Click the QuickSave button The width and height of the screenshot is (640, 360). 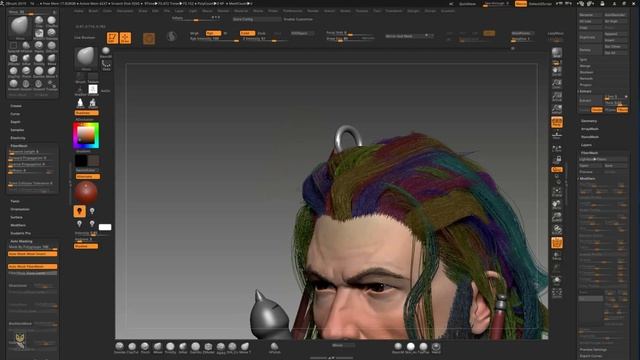[467, 4]
